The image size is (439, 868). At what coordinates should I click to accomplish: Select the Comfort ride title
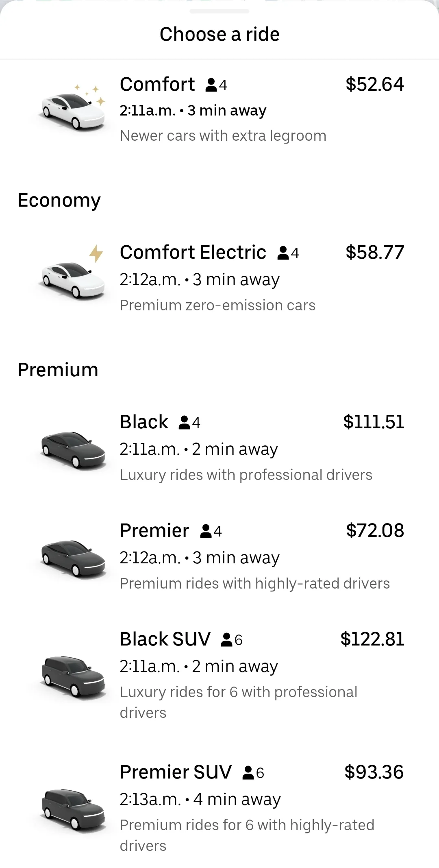(x=157, y=85)
